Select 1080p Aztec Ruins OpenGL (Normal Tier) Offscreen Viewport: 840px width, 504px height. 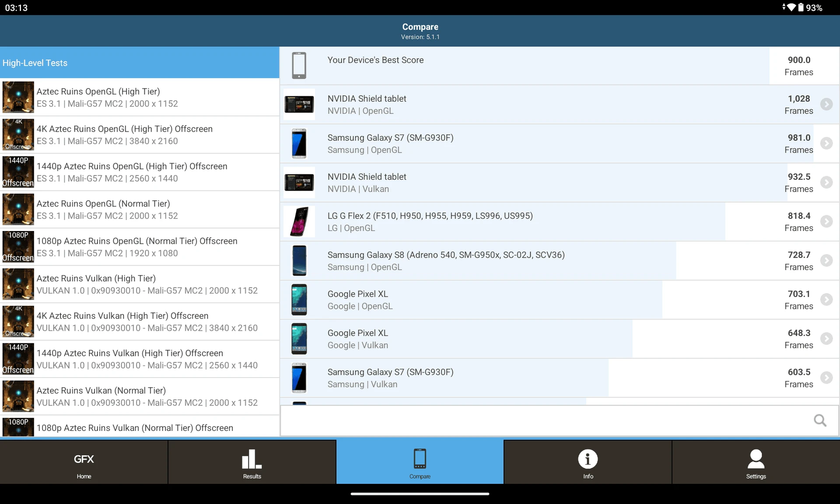point(140,247)
